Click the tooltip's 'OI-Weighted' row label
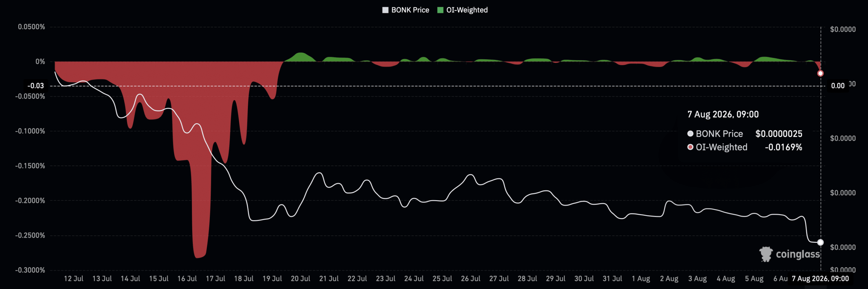 (x=722, y=147)
